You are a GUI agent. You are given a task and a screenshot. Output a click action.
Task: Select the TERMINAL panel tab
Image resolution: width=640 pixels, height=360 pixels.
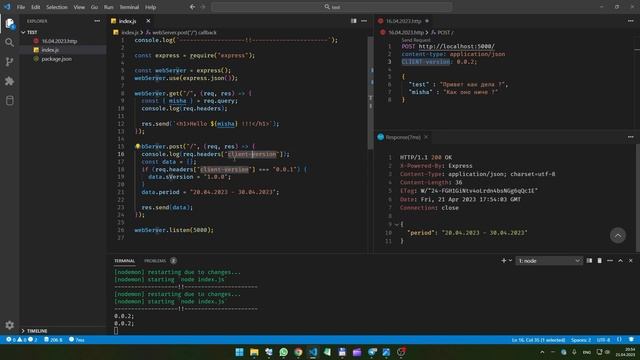click(124, 260)
